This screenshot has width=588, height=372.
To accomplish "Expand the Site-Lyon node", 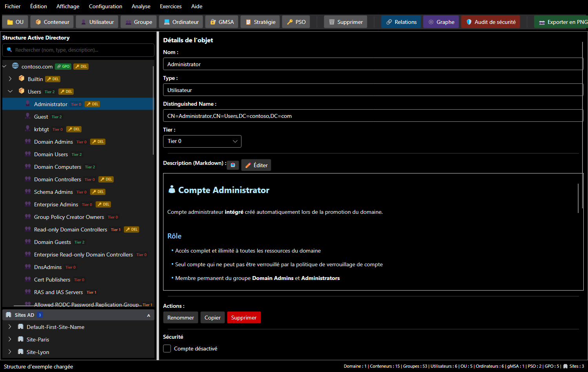I will (10, 352).
